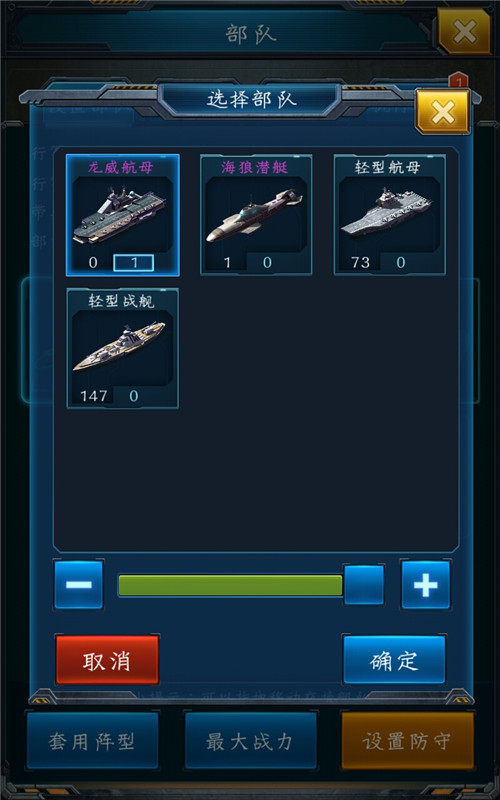
Task: Select the 轻型航母 light carrier image
Action: pyautogui.click(x=389, y=215)
